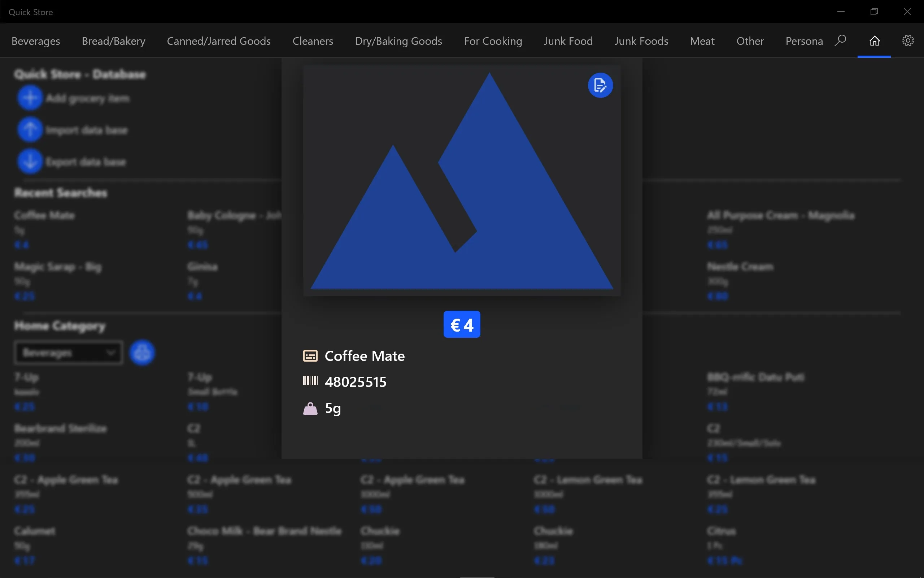Select Ginisa recent search item
This screenshot has width=924, height=578.
pos(202,281)
